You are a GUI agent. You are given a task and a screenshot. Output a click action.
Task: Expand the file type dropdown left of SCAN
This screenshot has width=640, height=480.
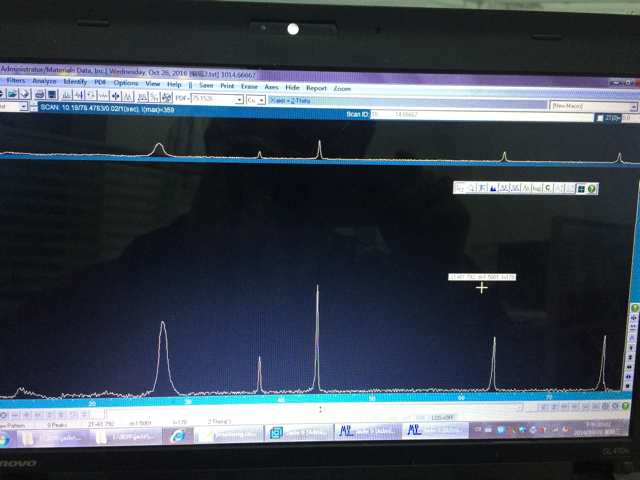click(23, 107)
